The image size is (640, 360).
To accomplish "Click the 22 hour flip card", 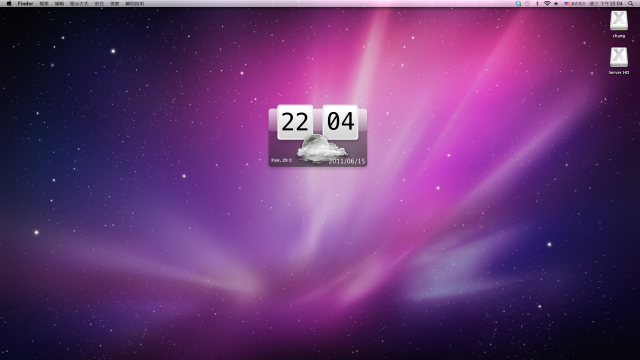I will tap(295, 122).
